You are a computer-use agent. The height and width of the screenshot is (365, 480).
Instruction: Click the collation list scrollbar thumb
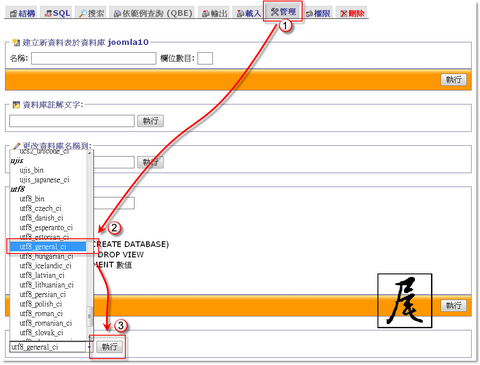tap(89, 316)
